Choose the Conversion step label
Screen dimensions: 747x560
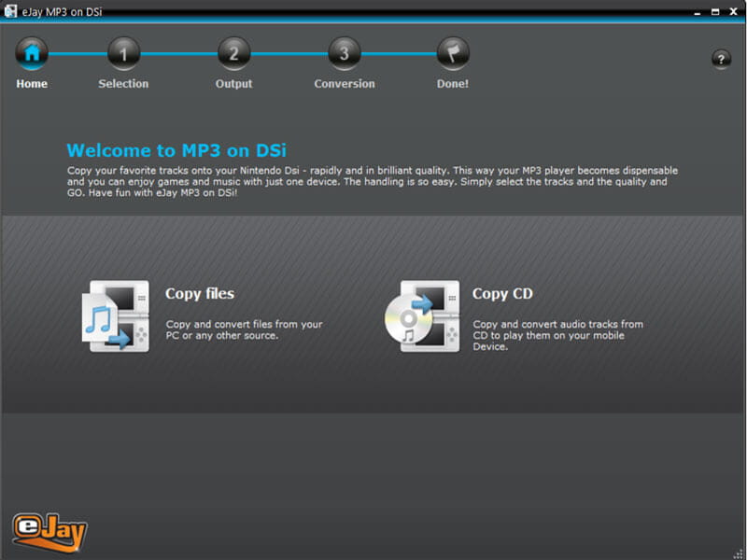point(344,84)
